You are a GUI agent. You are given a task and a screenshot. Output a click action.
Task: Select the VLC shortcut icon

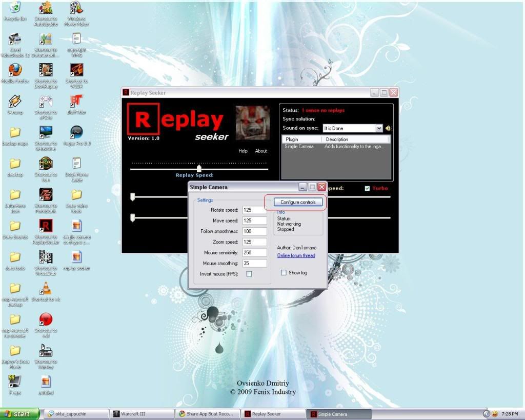tap(46, 292)
